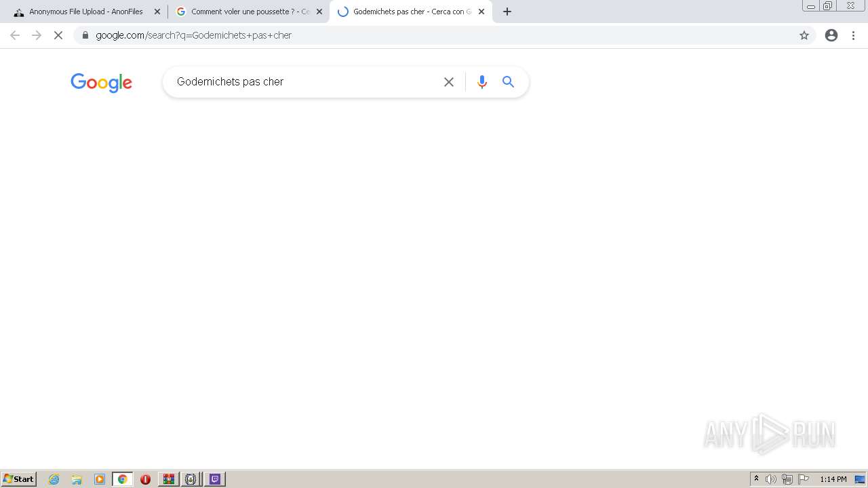
Task: Select the Chrome taskbar button
Action: [123, 479]
